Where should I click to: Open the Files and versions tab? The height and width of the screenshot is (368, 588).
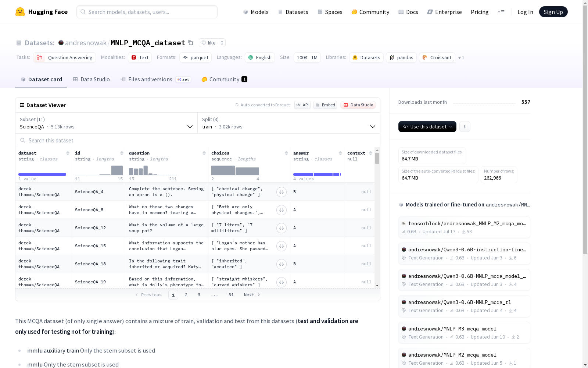(156, 79)
